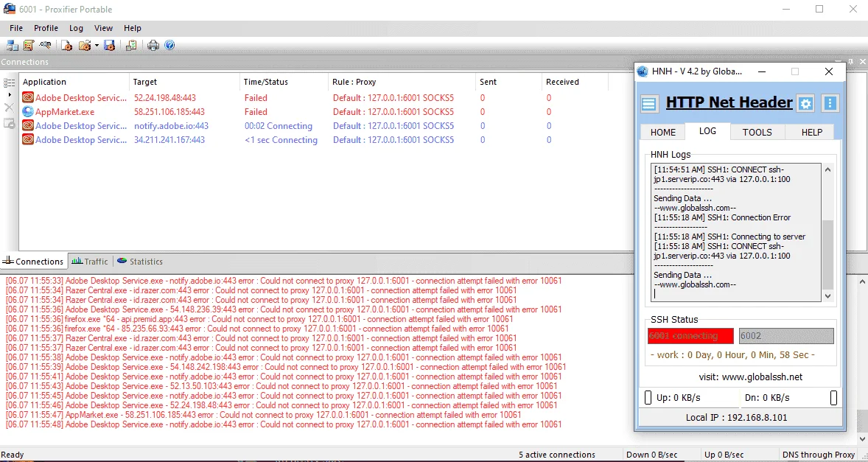Click Adobe icon of 52.24.198.48 row
The image size is (868, 462).
28,97
